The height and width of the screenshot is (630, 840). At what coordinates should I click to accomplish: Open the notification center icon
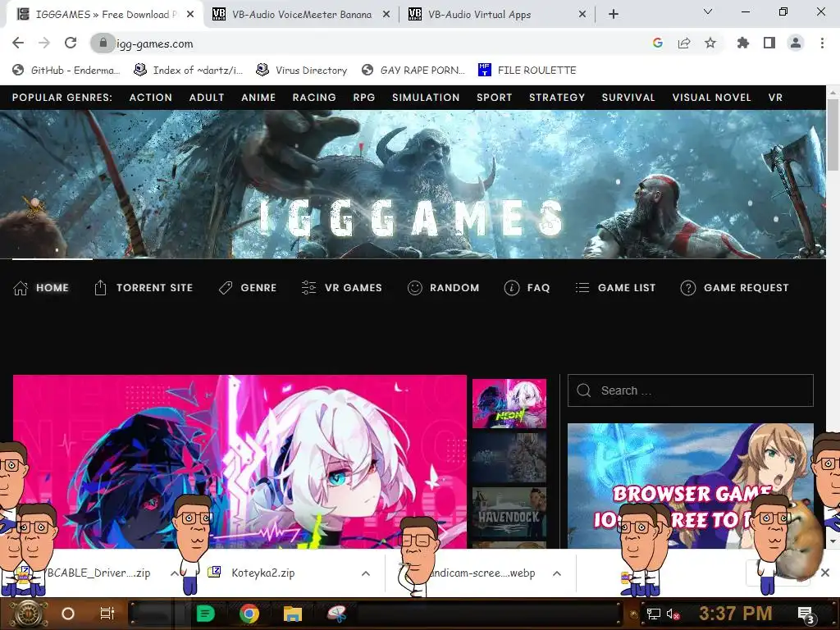coord(806,614)
